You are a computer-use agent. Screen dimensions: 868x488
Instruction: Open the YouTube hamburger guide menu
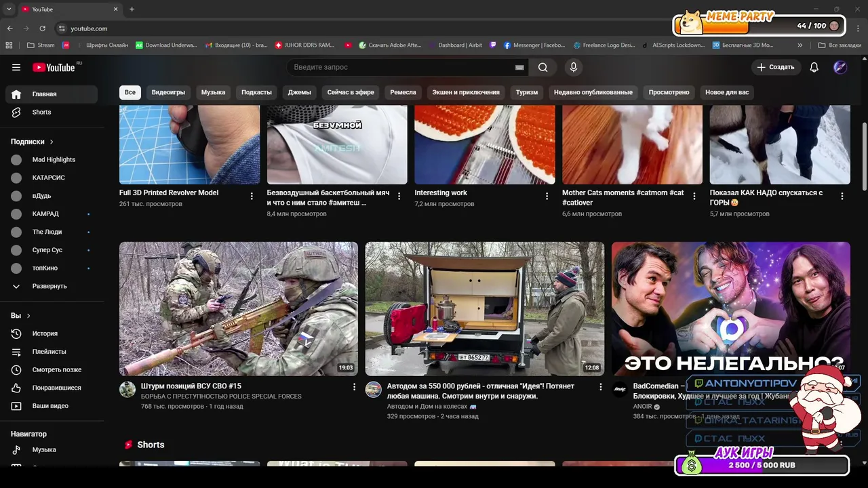coord(16,67)
